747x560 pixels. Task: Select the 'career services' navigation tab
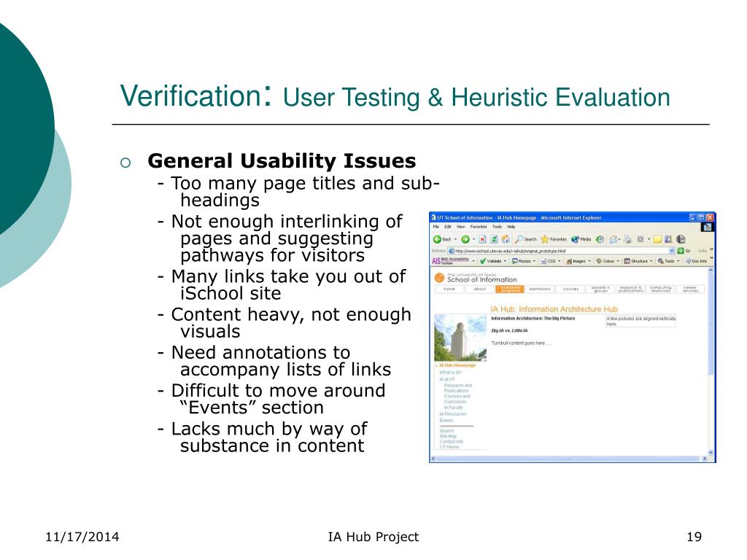pyautogui.click(x=690, y=289)
